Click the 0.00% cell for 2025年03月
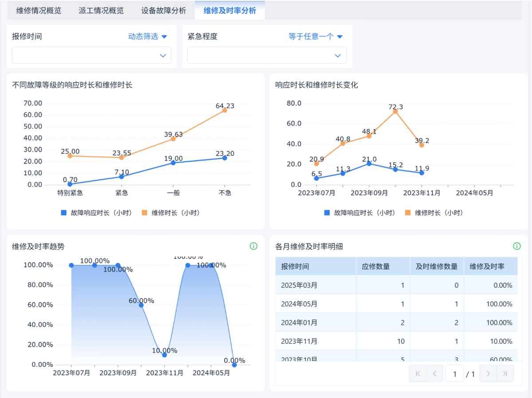The width and height of the screenshot is (532, 398). [x=490, y=285]
